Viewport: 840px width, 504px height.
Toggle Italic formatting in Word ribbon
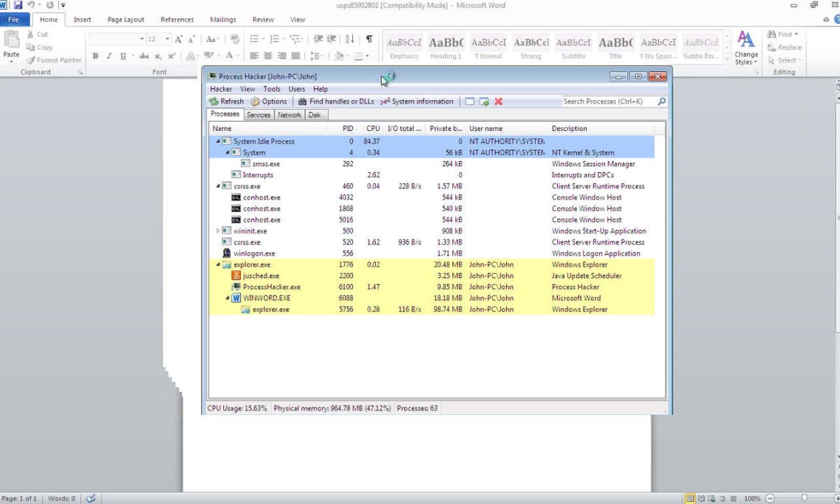click(x=109, y=56)
